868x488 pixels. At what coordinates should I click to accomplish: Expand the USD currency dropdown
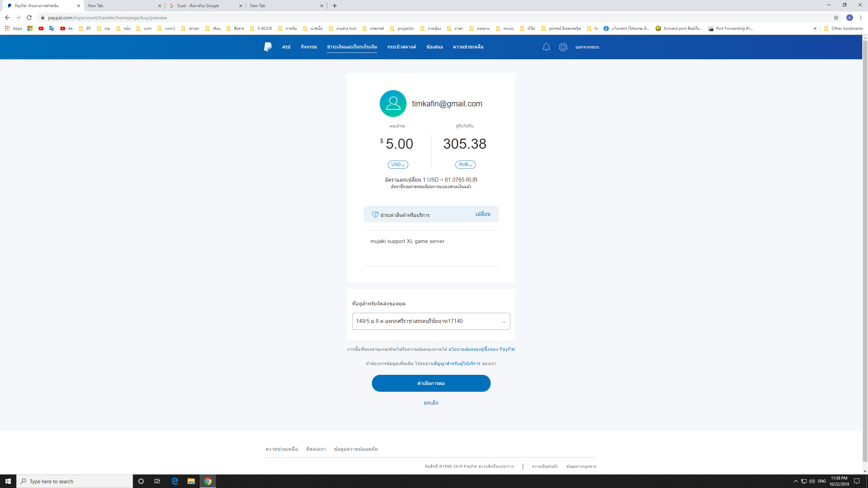pos(398,165)
